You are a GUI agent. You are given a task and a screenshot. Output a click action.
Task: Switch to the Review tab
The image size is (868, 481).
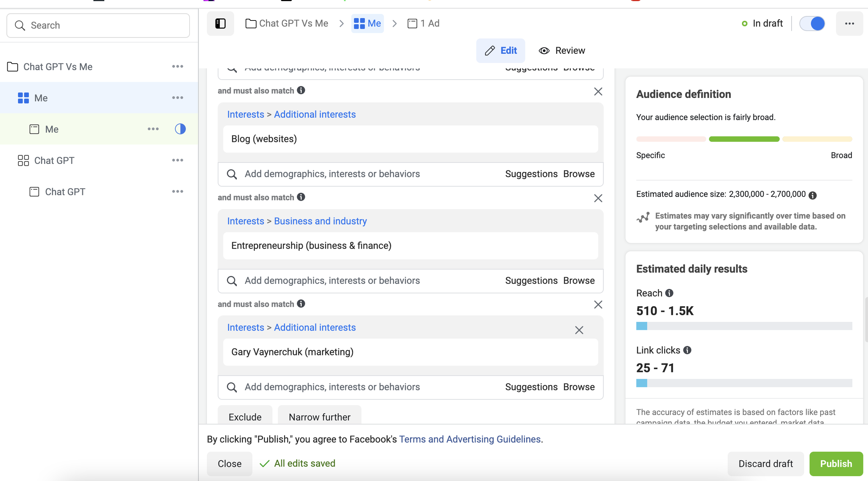point(562,51)
